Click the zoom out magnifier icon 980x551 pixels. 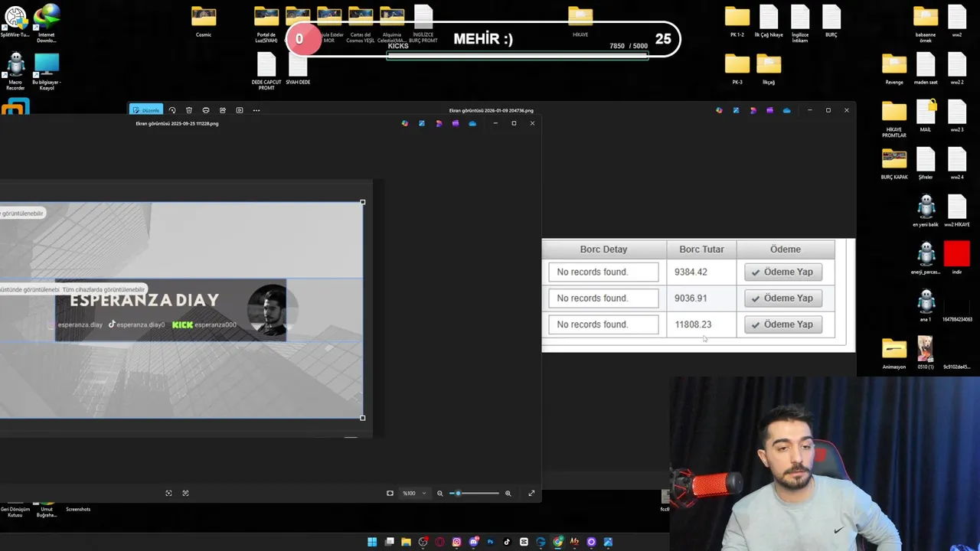(x=439, y=494)
